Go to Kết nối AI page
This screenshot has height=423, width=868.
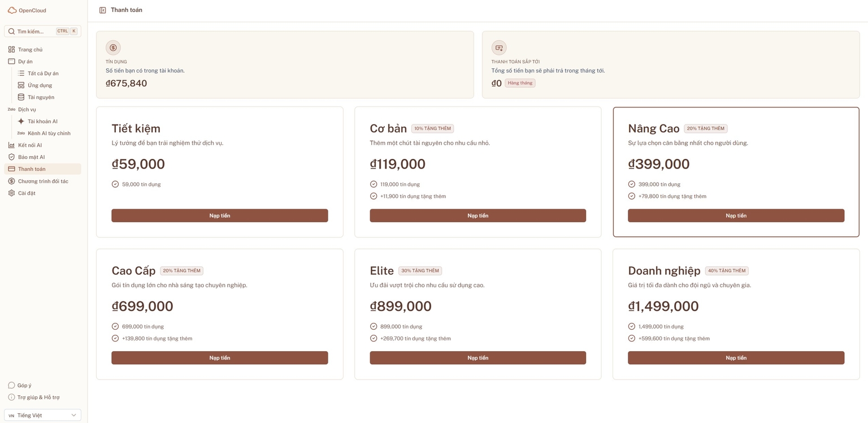(x=30, y=145)
